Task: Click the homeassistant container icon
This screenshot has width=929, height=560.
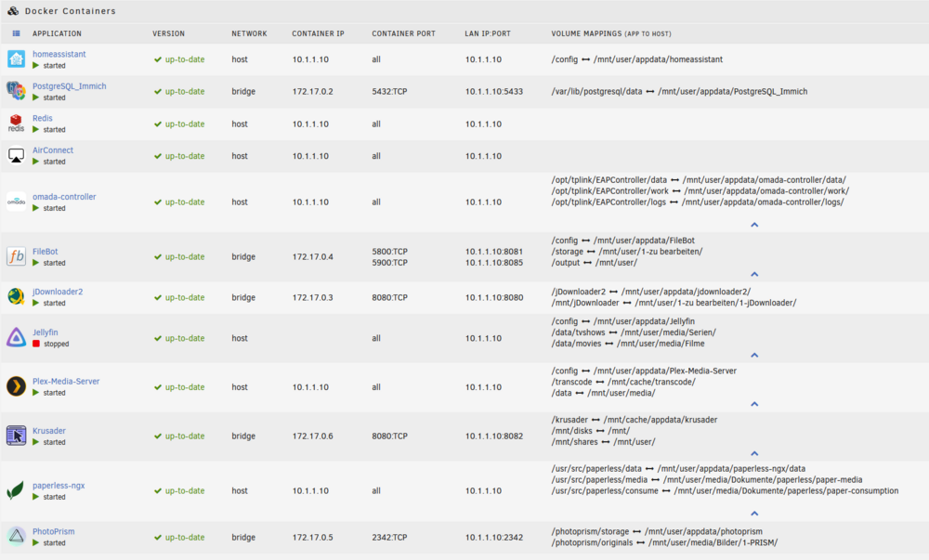Action: tap(16, 59)
